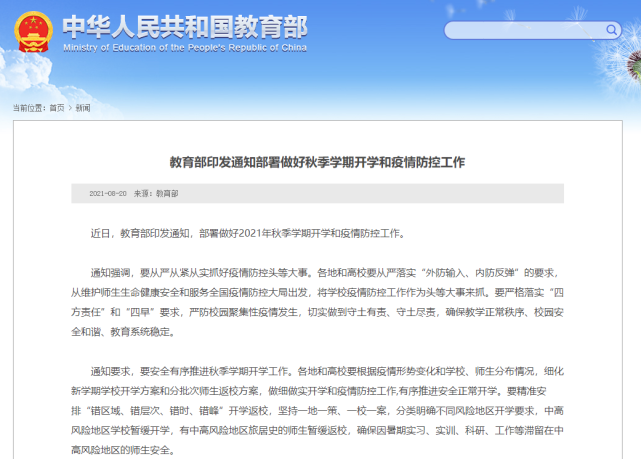Click the source label 来源：教育部
The height and width of the screenshot is (459, 641).
156,193
